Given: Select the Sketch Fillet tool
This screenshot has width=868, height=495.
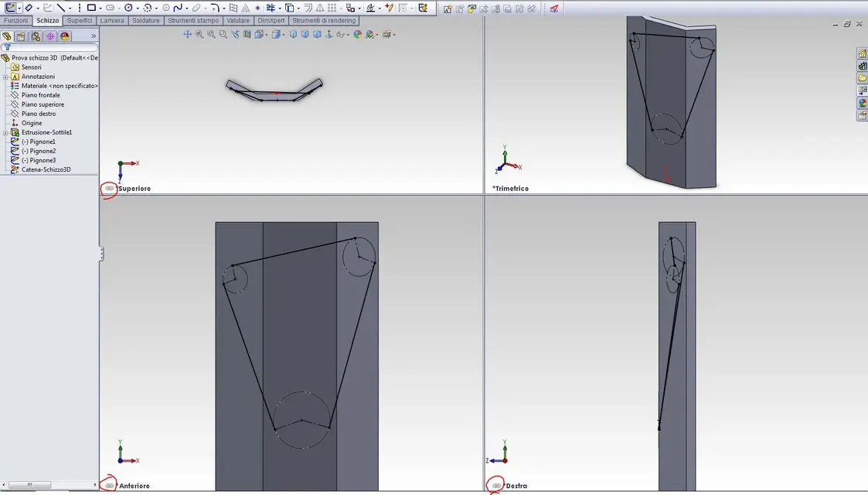Looking at the screenshot, I should 215,9.
